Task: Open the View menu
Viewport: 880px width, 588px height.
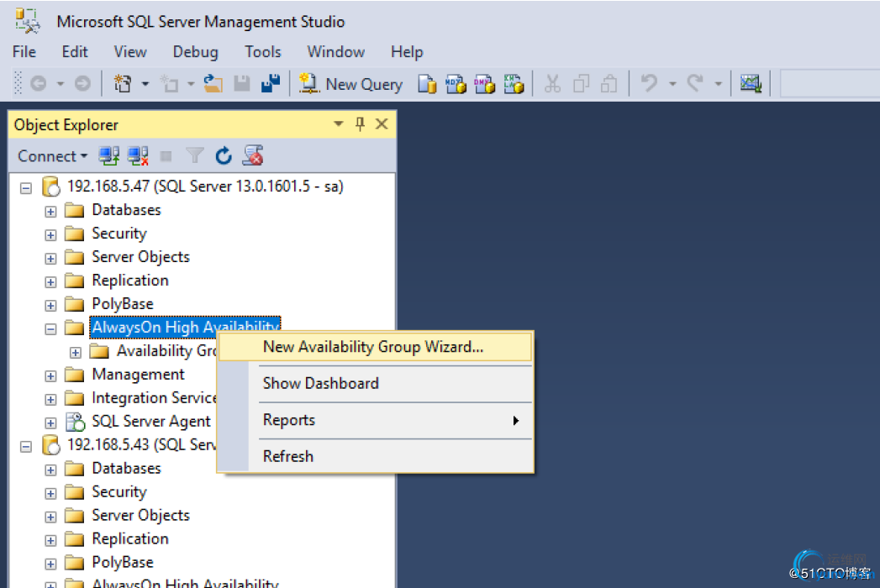Action: click(130, 51)
